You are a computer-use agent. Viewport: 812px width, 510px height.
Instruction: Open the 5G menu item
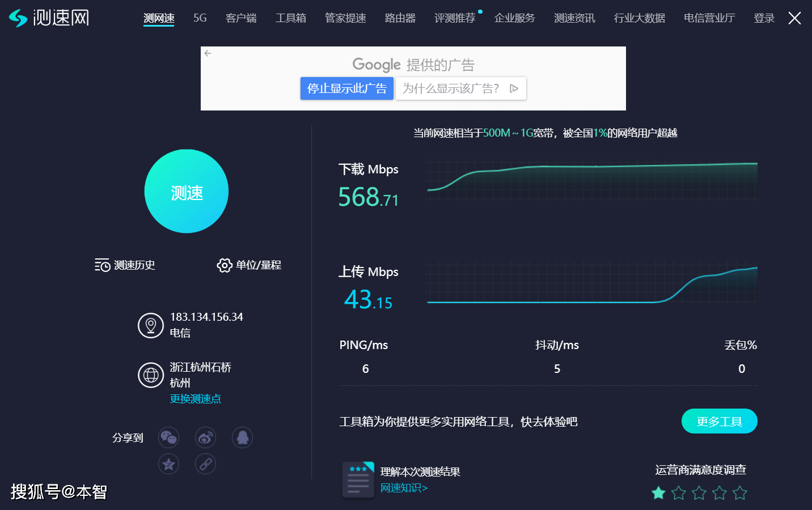200,18
